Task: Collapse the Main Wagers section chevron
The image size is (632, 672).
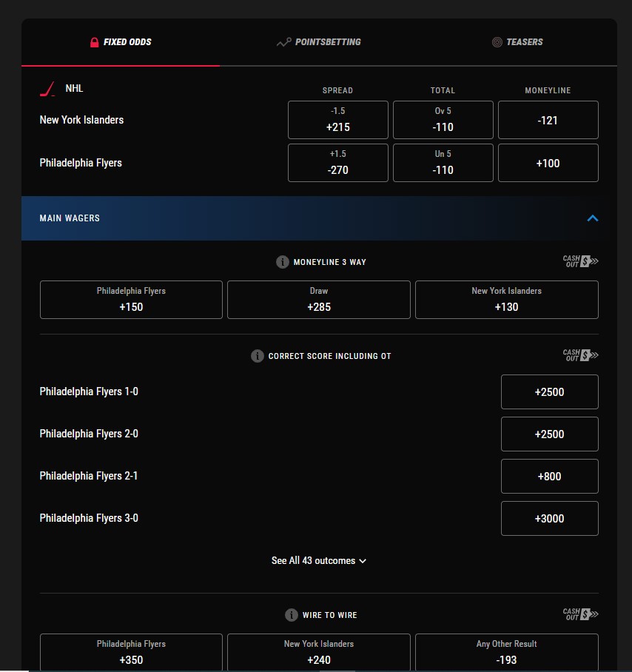Action: click(x=593, y=218)
